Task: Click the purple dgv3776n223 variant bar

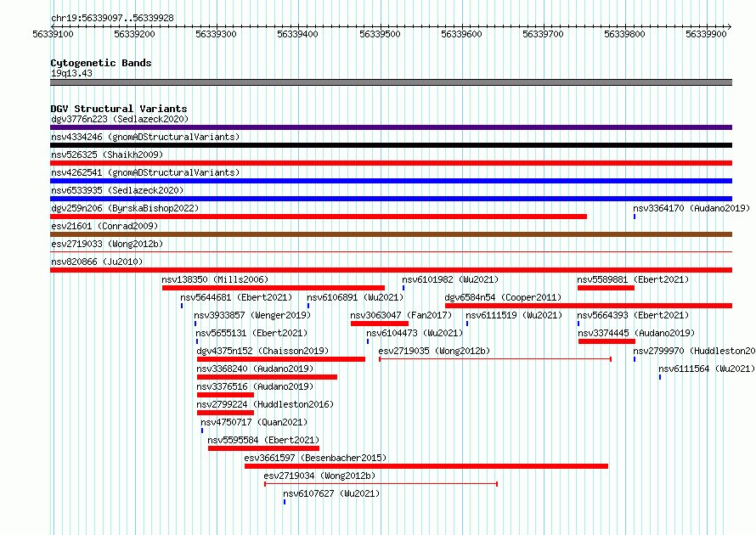Action: [x=391, y=127]
